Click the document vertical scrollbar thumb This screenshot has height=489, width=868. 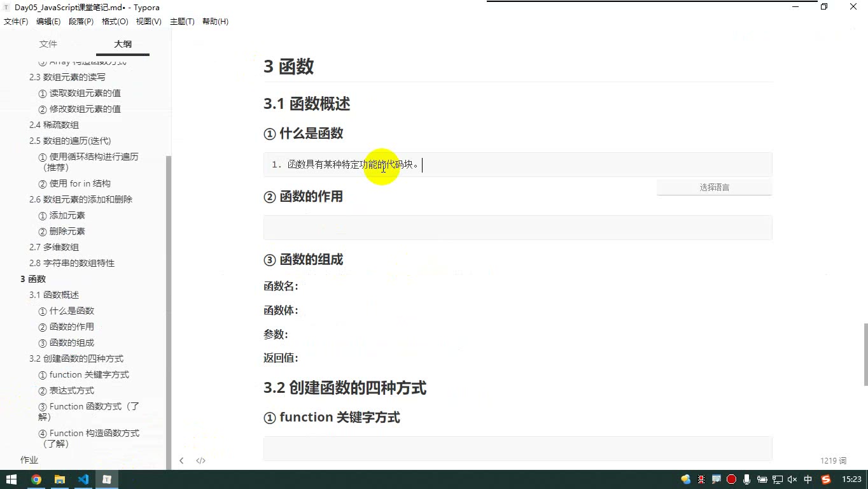865,354
